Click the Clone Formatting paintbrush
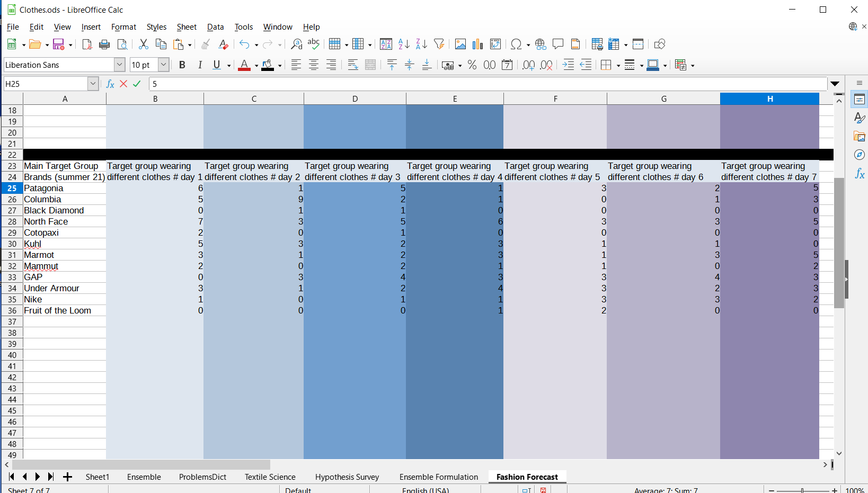 pos(206,44)
